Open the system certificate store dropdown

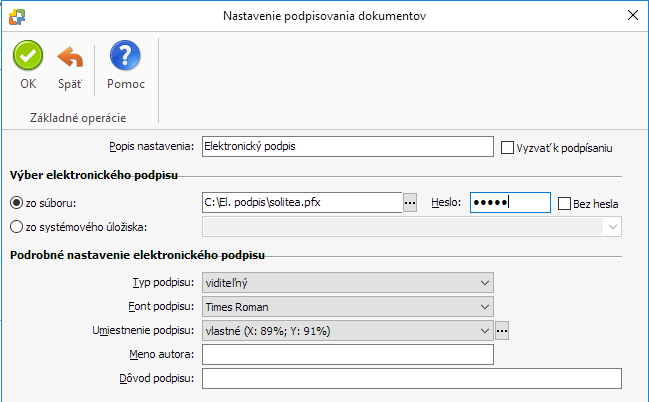coord(412,227)
